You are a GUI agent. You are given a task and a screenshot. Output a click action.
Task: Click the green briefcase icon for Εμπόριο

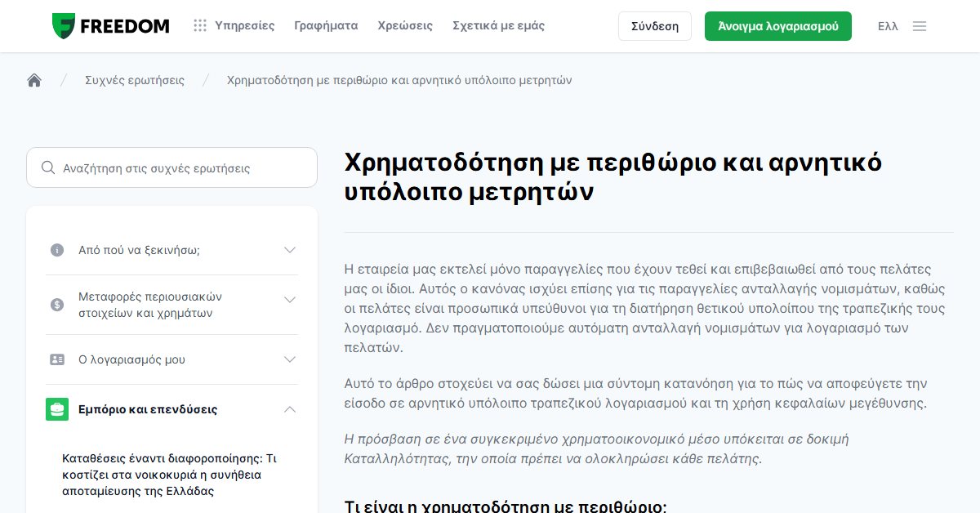(x=57, y=409)
